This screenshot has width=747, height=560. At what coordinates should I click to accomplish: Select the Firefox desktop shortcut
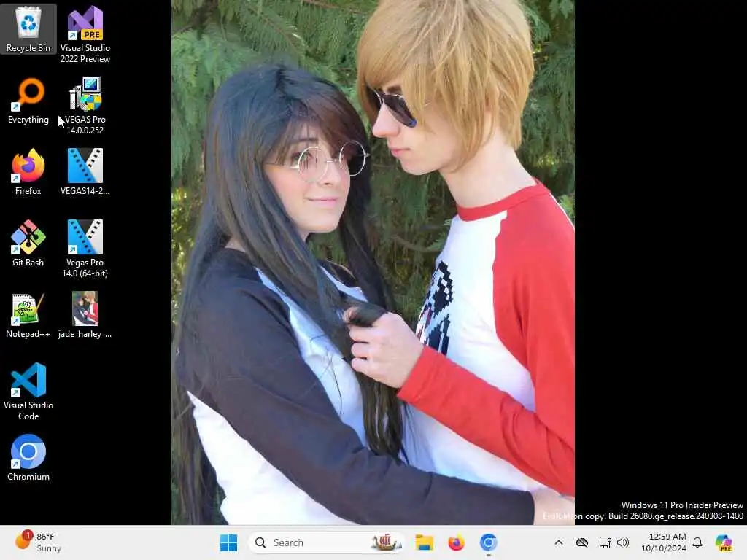(x=28, y=172)
